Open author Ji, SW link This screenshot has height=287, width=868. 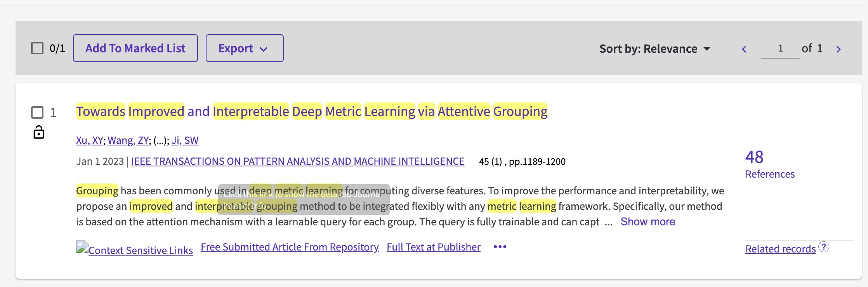click(x=185, y=140)
